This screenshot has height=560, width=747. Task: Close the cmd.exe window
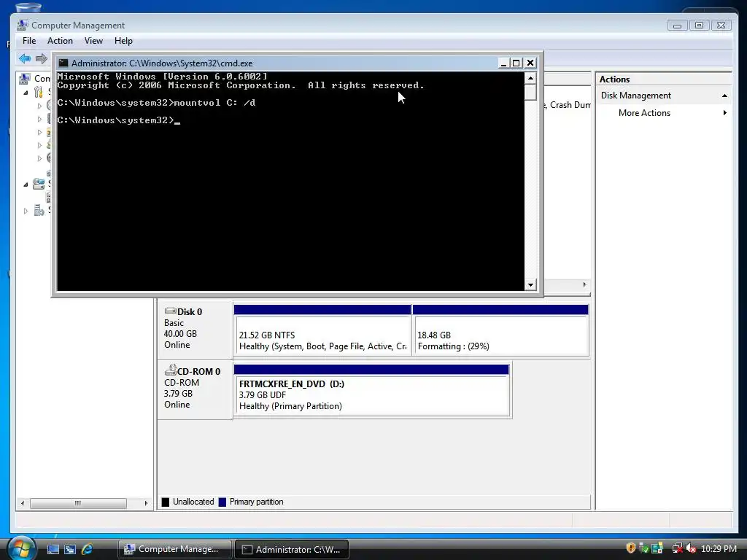click(530, 63)
